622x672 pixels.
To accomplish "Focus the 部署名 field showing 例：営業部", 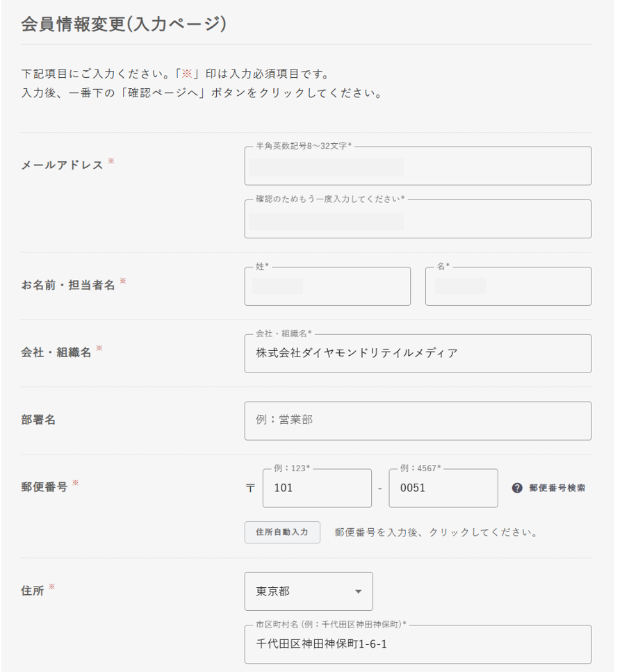I will (x=418, y=420).
